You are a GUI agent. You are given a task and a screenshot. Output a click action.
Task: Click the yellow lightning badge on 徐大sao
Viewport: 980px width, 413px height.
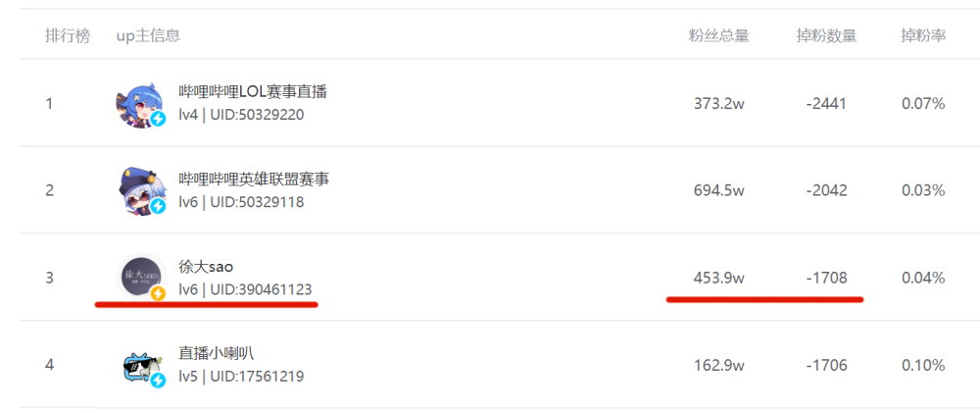coord(158,292)
